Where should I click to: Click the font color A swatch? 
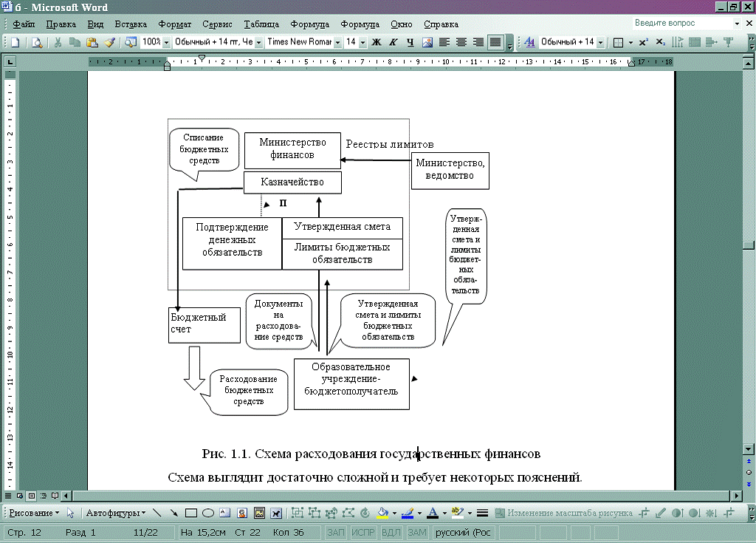[x=432, y=513]
